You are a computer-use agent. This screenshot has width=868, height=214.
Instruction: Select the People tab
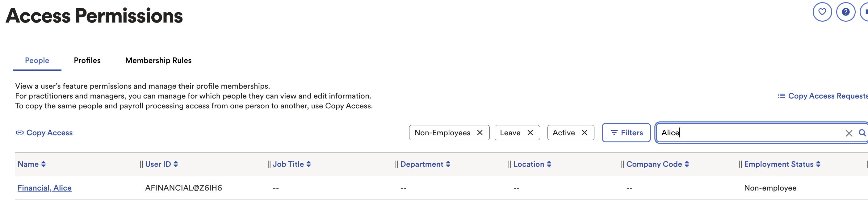click(x=37, y=60)
